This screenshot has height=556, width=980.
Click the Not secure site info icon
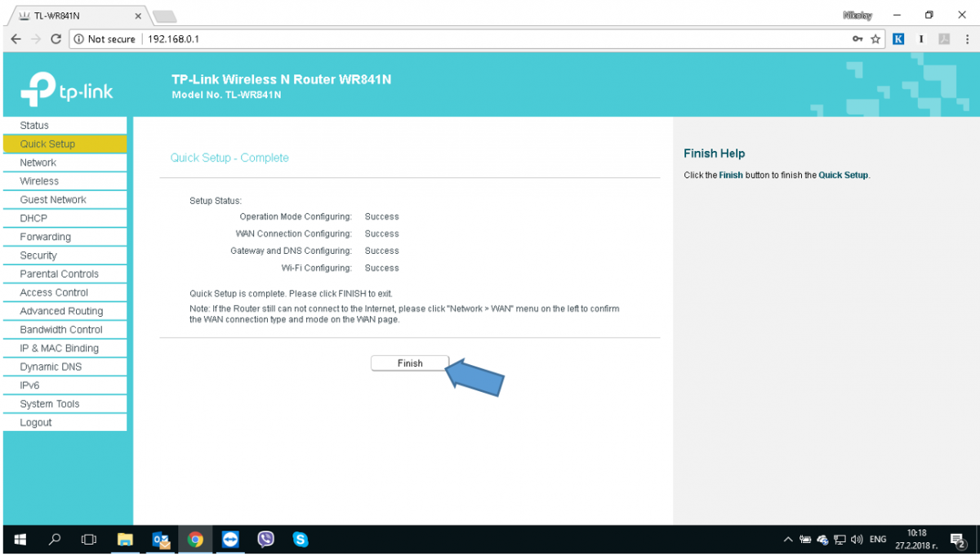click(78, 39)
